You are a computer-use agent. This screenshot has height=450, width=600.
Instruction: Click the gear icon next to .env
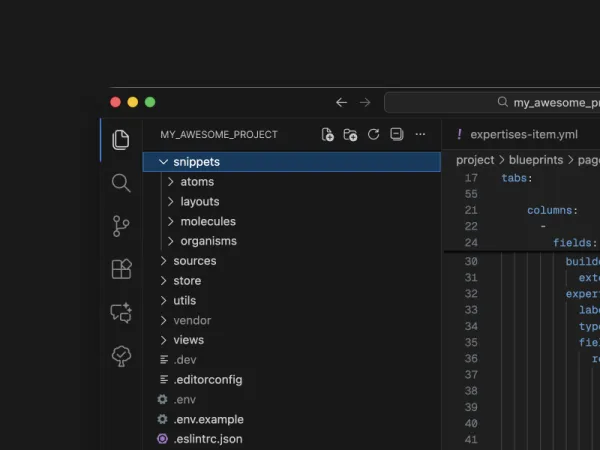[x=162, y=399]
